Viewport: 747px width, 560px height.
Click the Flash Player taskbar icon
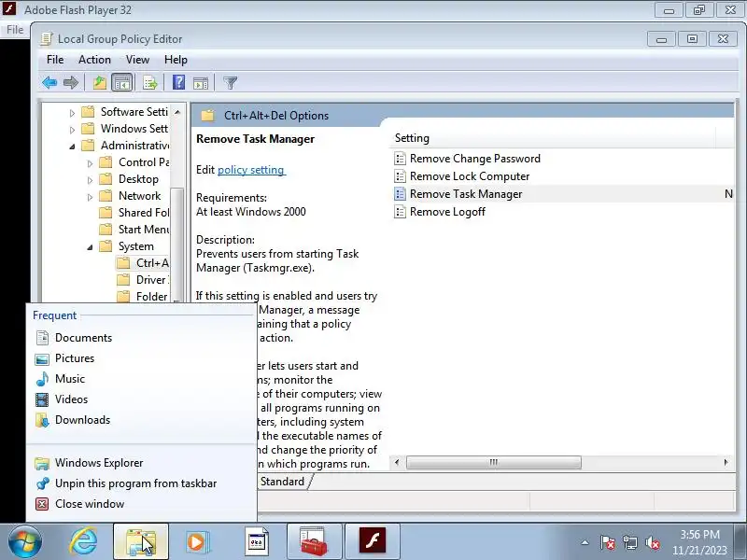(x=372, y=542)
